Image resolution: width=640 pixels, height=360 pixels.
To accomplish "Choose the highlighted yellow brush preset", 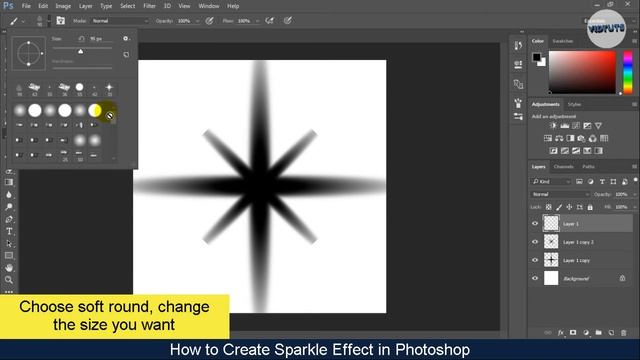I will (95, 110).
